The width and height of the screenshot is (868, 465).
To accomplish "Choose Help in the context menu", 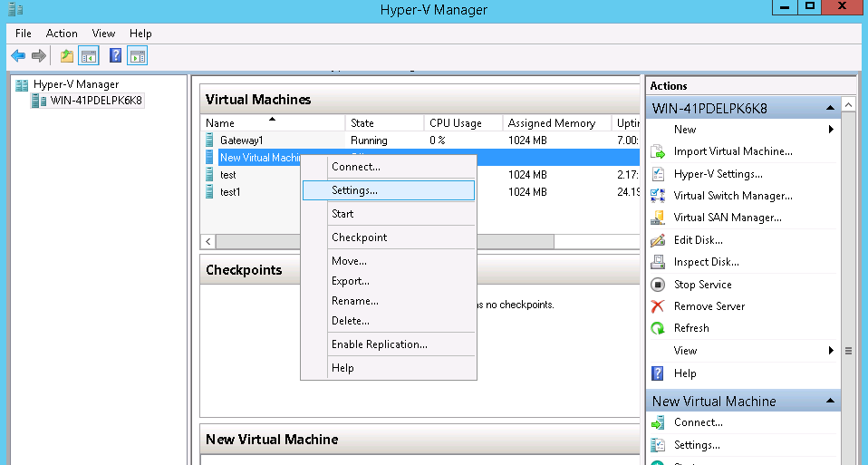I will 389,368.
